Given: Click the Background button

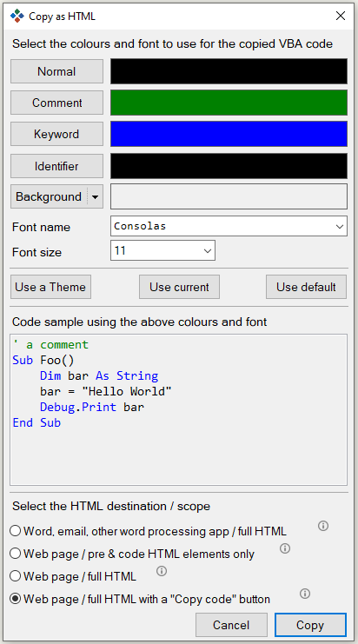Looking at the screenshot, I should pyautogui.click(x=49, y=196).
